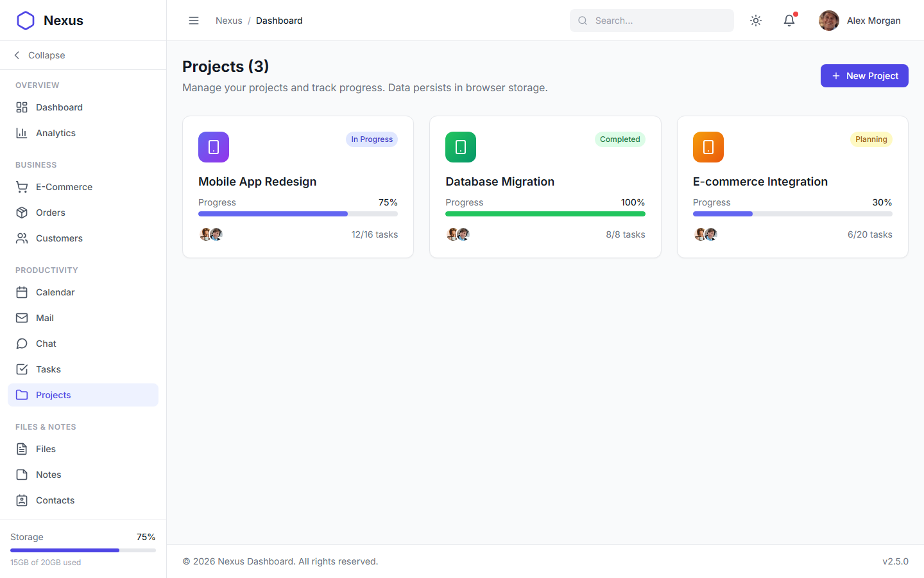Click the Planning status badge
The height and width of the screenshot is (578, 924).
pyautogui.click(x=871, y=139)
